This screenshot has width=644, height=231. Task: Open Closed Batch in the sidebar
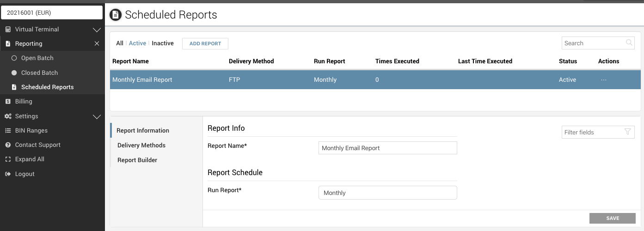click(39, 73)
